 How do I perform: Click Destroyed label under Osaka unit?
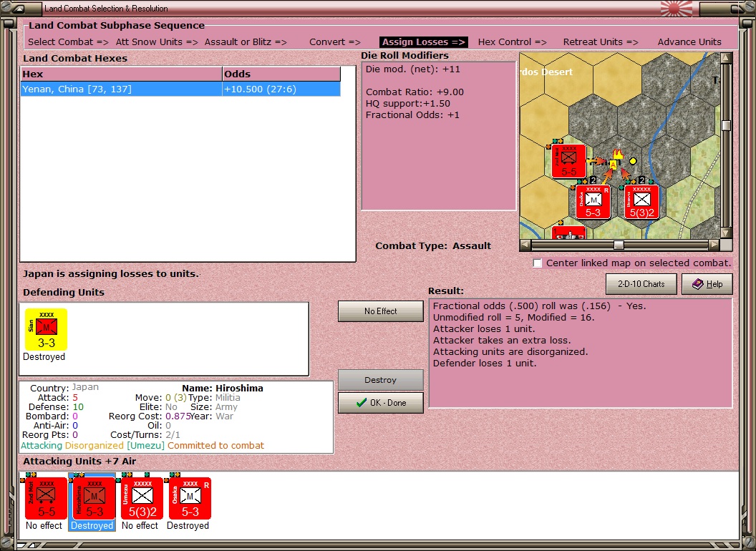point(188,525)
